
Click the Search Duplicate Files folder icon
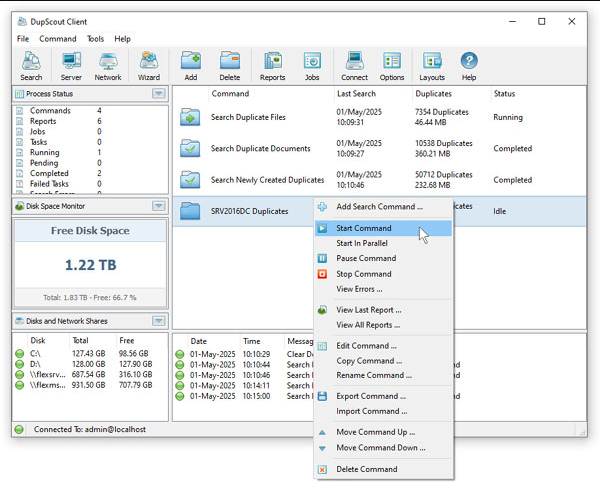click(190, 117)
